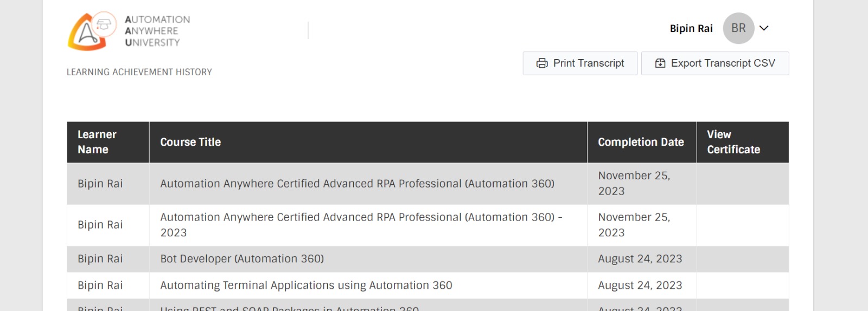Screen dimensions: 868x311
Task: Select the Course Title column header
Action: pyautogui.click(x=368, y=142)
